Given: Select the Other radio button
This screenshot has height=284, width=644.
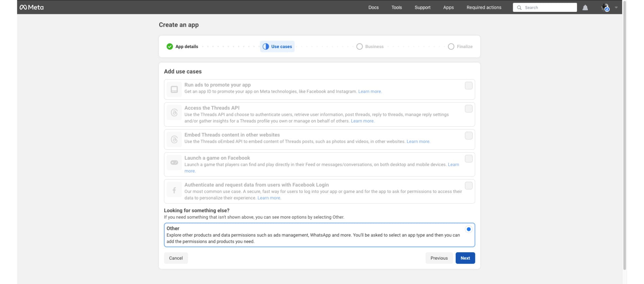Looking at the screenshot, I should tap(469, 229).
